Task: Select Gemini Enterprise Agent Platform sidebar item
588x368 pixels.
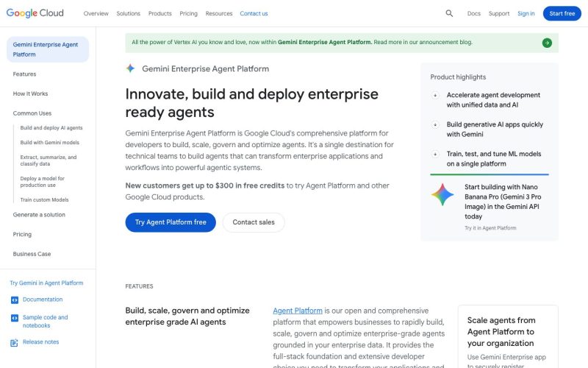Action: point(48,49)
